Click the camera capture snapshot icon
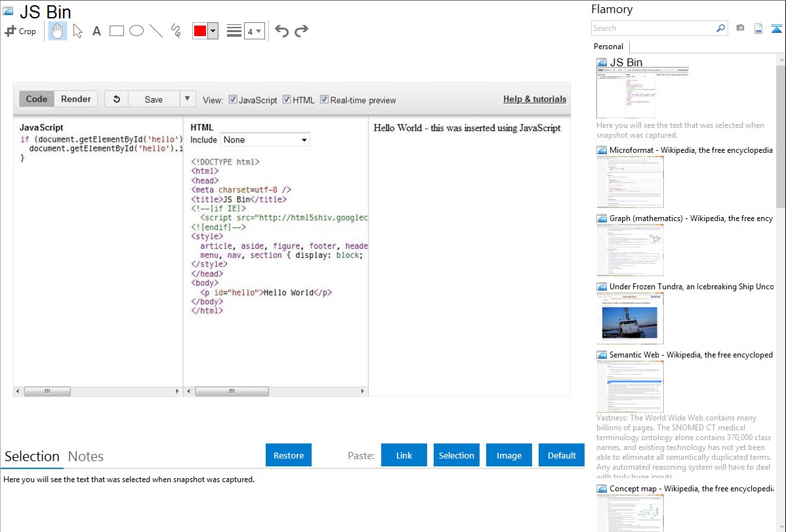786x532 pixels. pos(740,28)
